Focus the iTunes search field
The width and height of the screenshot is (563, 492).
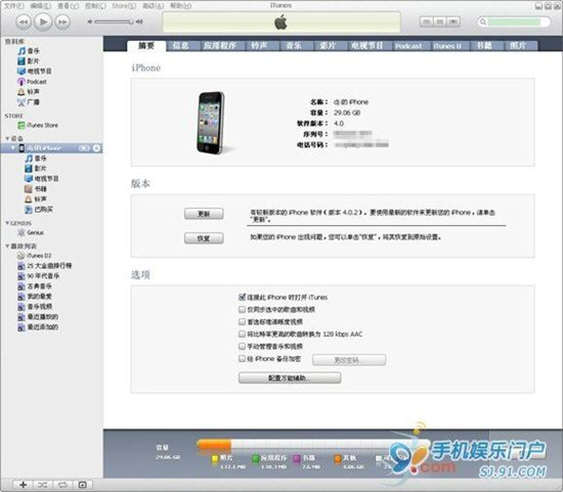coord(514,22)
